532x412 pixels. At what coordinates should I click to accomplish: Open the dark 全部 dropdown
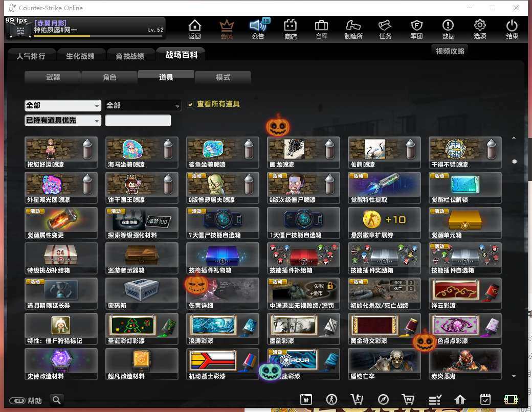(x=143, y=105)
